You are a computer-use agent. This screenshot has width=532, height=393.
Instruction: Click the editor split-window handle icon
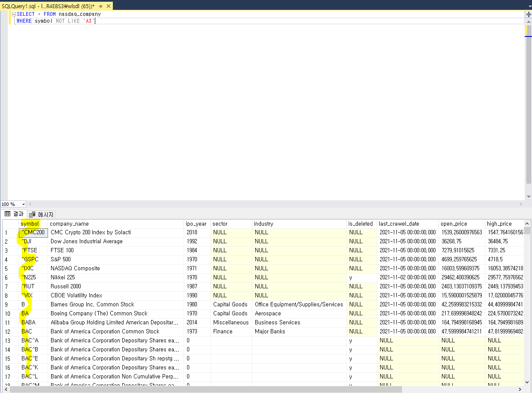529,14
